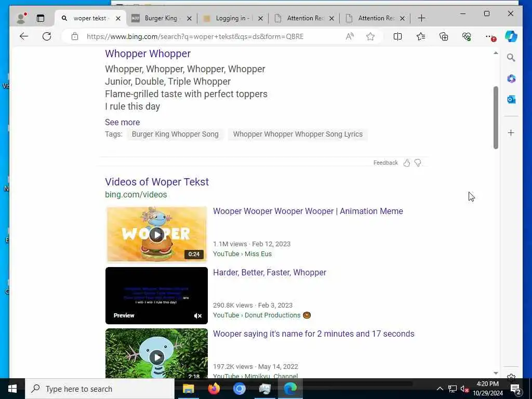
Task: Open Outlook sidebar icon
Action: (x=511, y=99)
